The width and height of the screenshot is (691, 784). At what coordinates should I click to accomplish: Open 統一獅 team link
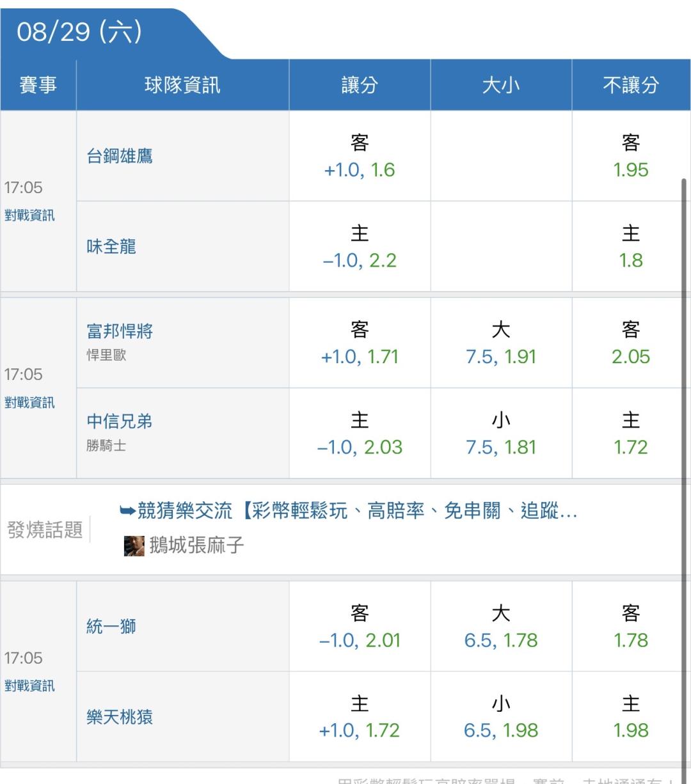pyautogui.click(x=111, y=626)
